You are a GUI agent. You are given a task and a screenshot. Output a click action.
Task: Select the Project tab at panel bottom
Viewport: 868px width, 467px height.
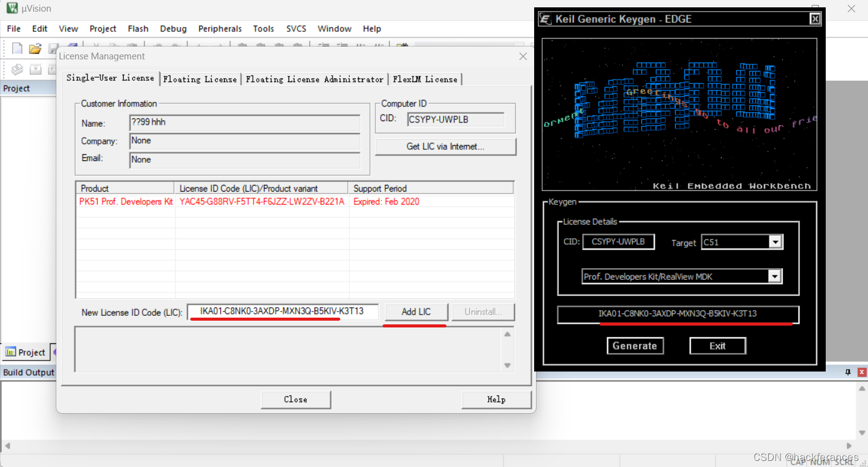pos(25,352)
